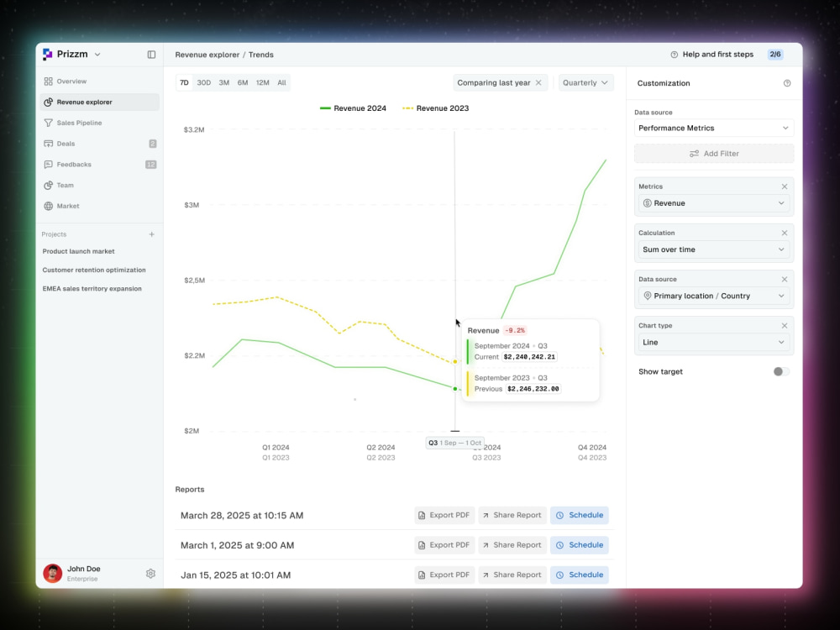Switch range to 3M
The height and width of the screenshot is (630, 840).
tap(224, 82)
